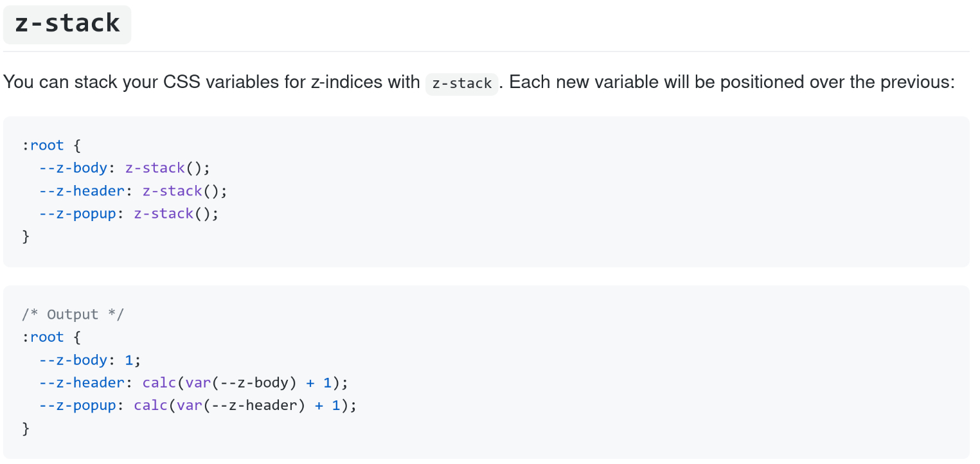Click the inline z-stack code in paragraph
980x464 pixels.
pyautogui.click(x=462, y=84)
